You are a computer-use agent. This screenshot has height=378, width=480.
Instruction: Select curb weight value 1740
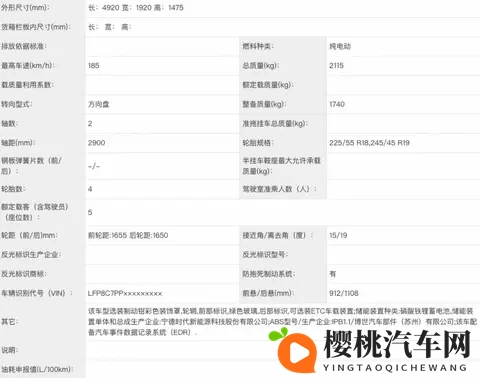(x=337, y=104)
